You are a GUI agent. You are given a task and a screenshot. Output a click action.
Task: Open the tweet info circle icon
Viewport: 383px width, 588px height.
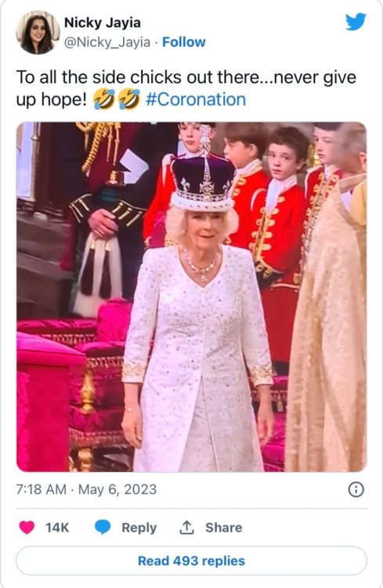[356, 489]
